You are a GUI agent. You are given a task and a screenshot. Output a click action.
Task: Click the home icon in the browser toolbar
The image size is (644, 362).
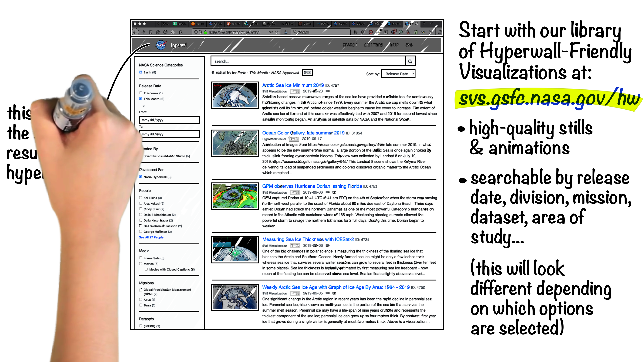coord(158,32)
